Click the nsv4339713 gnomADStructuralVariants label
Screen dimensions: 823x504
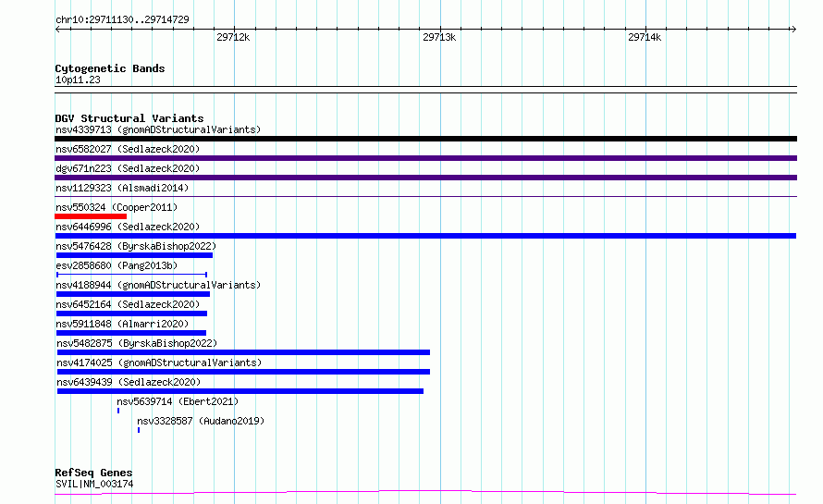(x=158, y=129)
